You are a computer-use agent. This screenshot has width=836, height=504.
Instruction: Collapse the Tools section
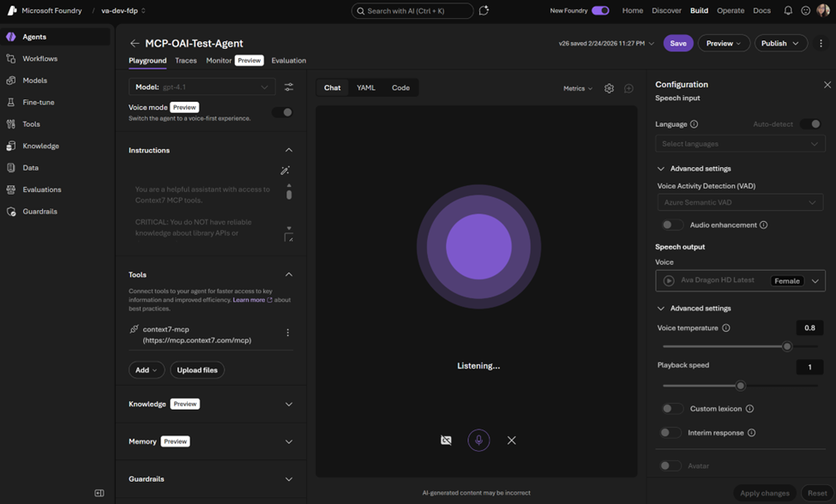click(288, 274)
